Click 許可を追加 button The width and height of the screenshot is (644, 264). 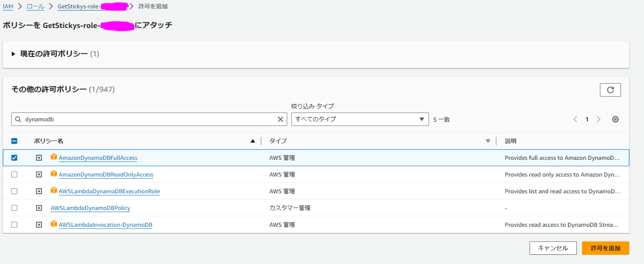[605, 248]
